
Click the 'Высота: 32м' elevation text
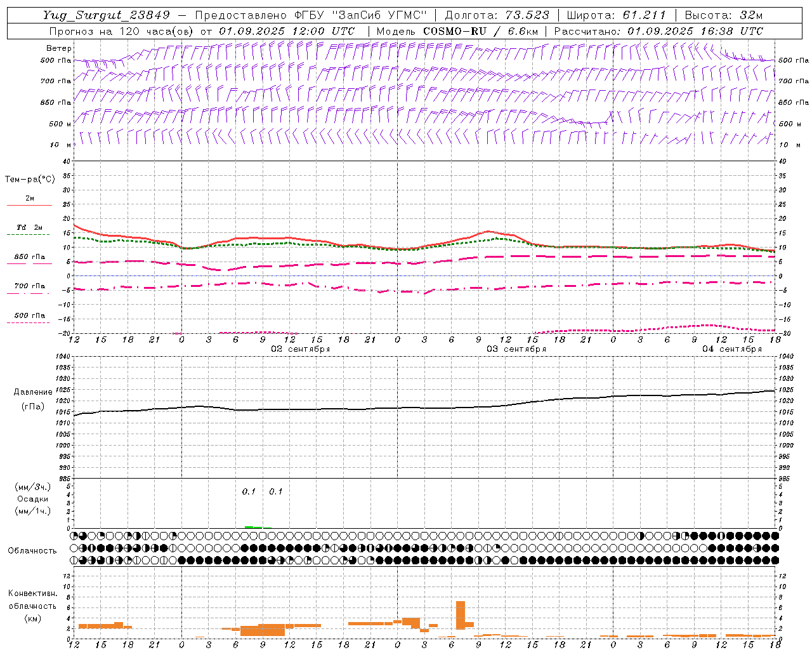pos(724,15)
